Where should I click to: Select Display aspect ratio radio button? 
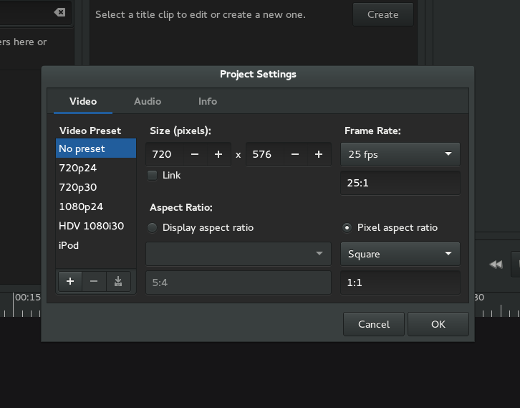(x=152, y=228)
